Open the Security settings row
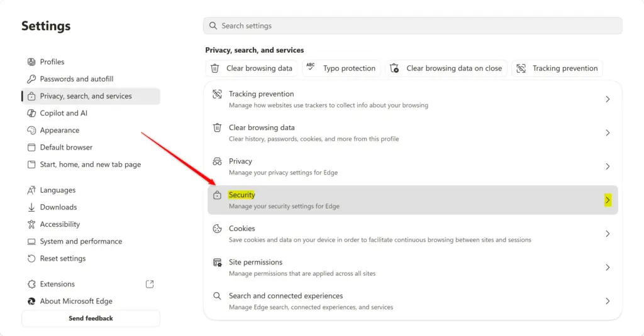Viewport: 644px width, 336px height. pos(413,200)
